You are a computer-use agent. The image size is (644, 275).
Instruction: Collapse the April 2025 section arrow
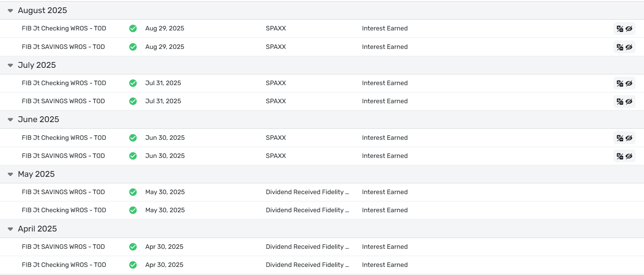coord(10,229)
